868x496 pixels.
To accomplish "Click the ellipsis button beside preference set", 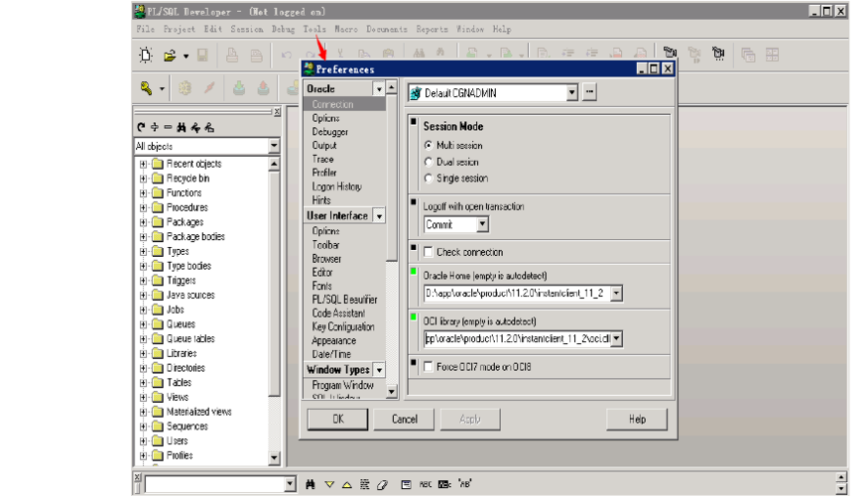I will tap(589, 92).
